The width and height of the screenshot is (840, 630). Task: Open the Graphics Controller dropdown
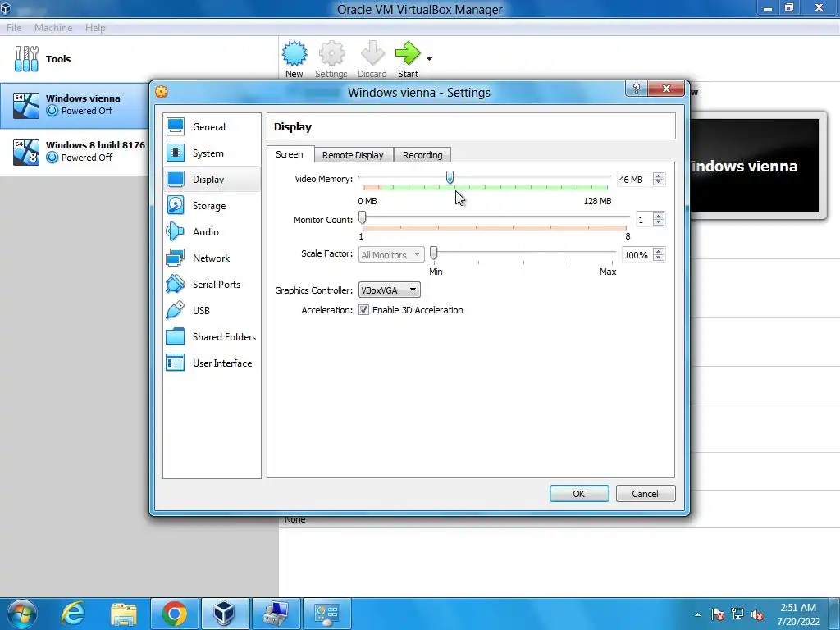click(x=390, y=290)
